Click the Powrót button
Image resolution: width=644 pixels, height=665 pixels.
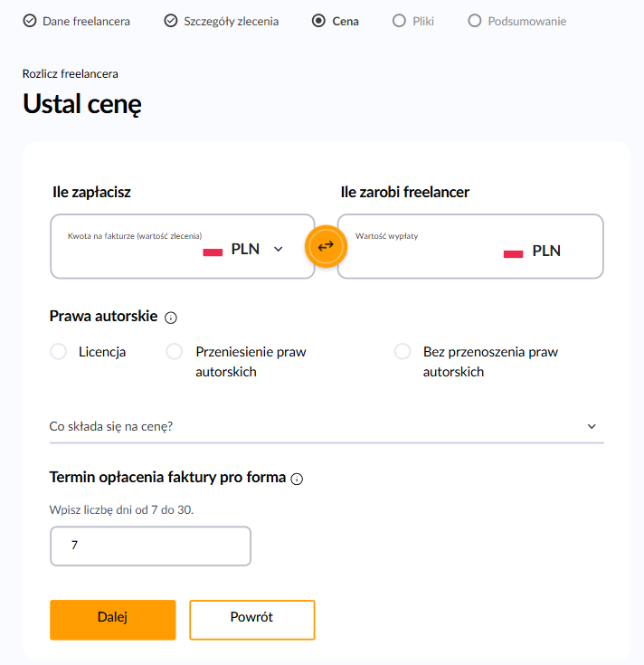click(251, 619)
